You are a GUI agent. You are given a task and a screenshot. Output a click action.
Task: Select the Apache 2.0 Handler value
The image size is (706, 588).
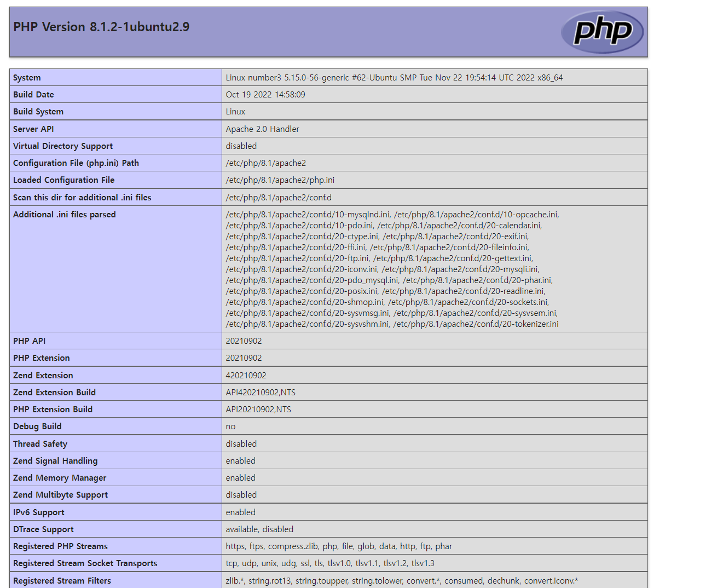tap(262, 129)
